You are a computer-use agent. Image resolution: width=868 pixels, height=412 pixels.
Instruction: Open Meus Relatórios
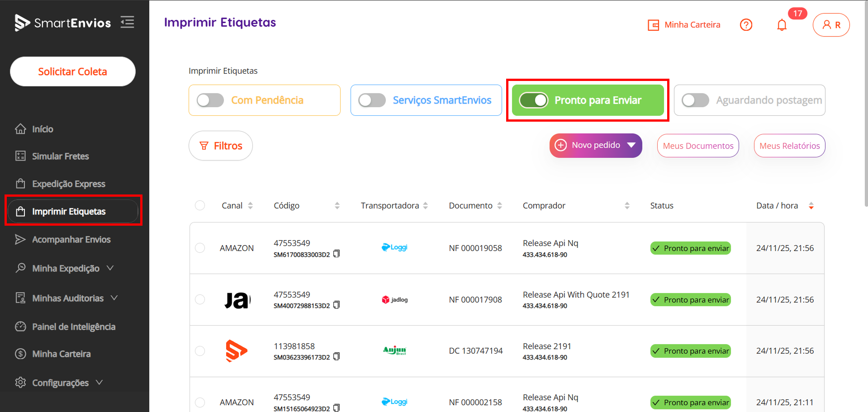click(x=789, y=146)
